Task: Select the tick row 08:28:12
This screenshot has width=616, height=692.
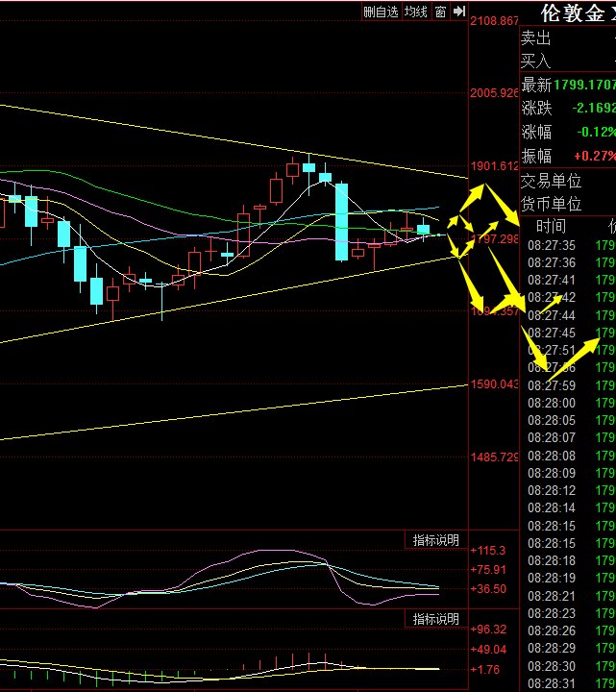Action: (568, 490)
